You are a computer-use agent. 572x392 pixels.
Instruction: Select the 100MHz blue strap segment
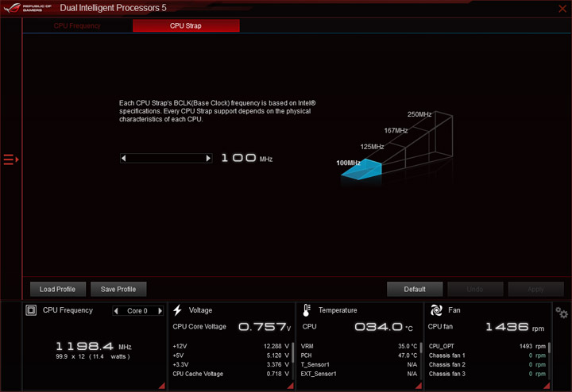(362, 170)
